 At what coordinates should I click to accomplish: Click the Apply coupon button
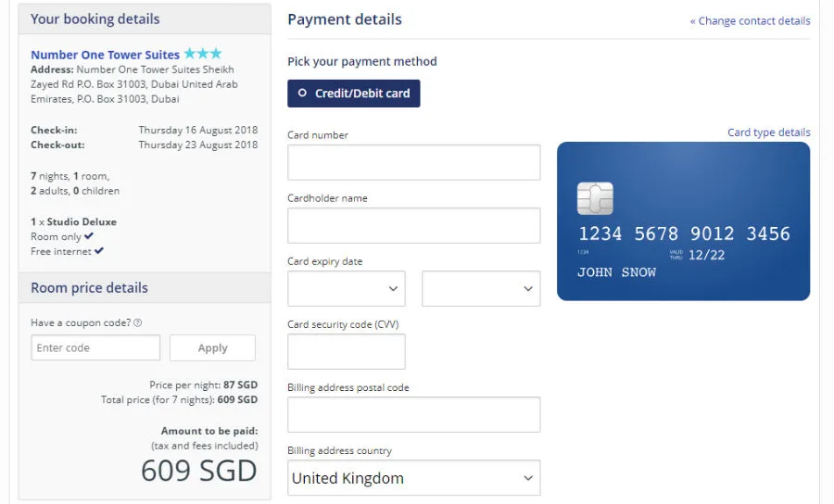[x=212, y=347]
